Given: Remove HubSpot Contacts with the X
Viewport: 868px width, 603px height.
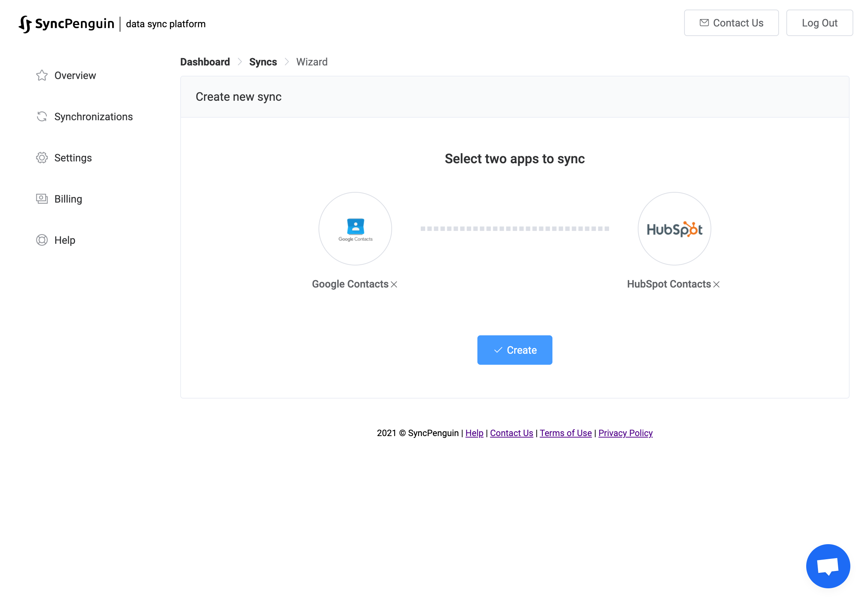Looking at the screenshot, I should coord(716,285).
